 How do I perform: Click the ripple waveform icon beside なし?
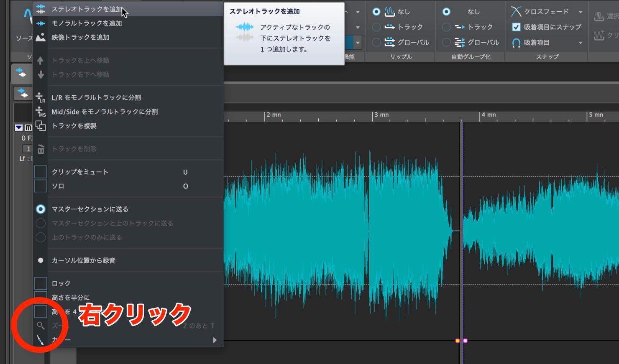(x=390, y=12)
